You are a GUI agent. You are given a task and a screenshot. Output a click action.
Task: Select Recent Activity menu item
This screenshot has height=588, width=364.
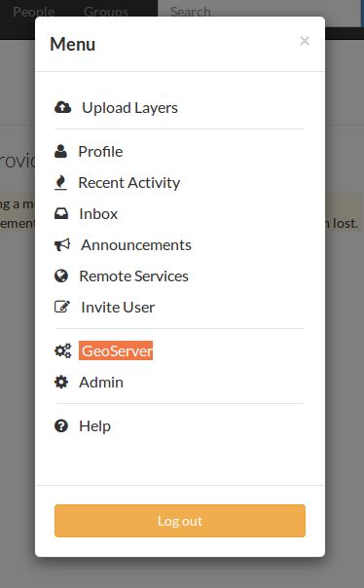[x=129, y=183]
